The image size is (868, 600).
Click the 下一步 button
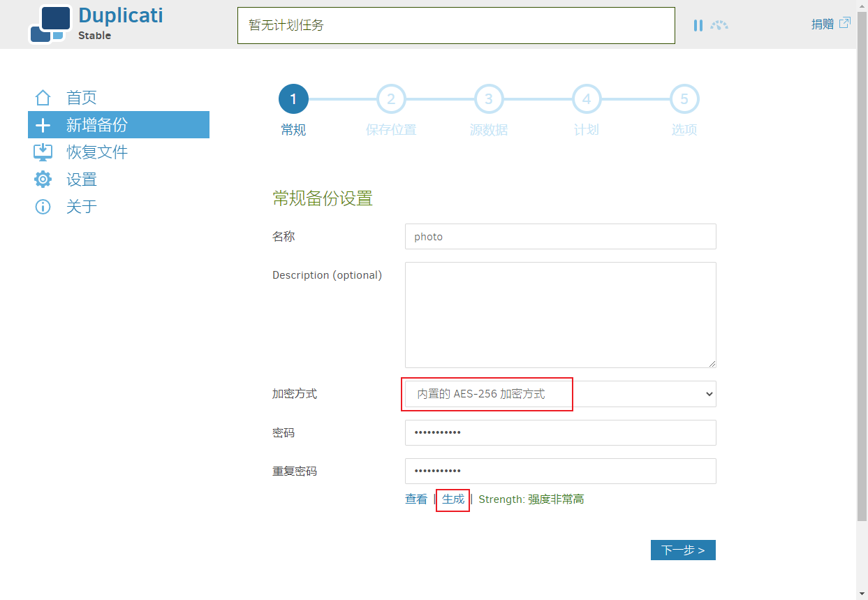pos(683,550)
